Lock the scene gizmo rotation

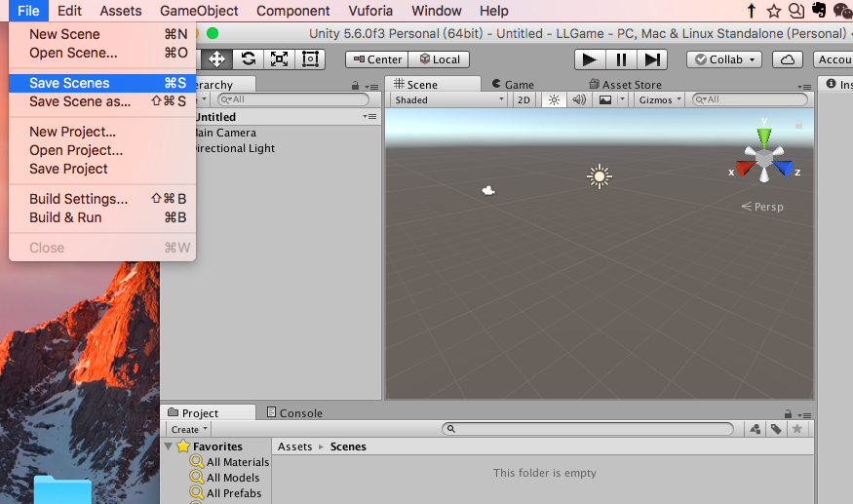click(798, 125)
